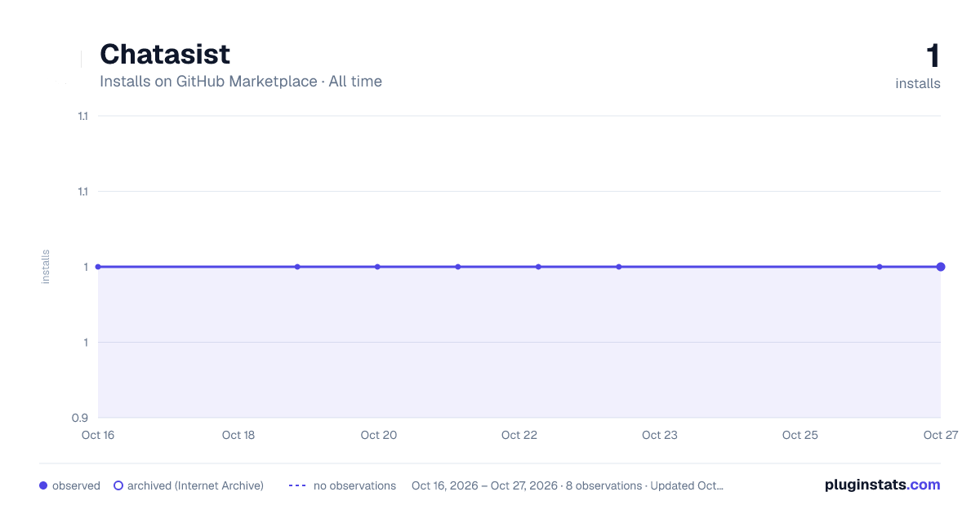Click the 'Oct 27' x-axis label
The image size is (980, 514).
pyautogui.click(x=940, y=435)
